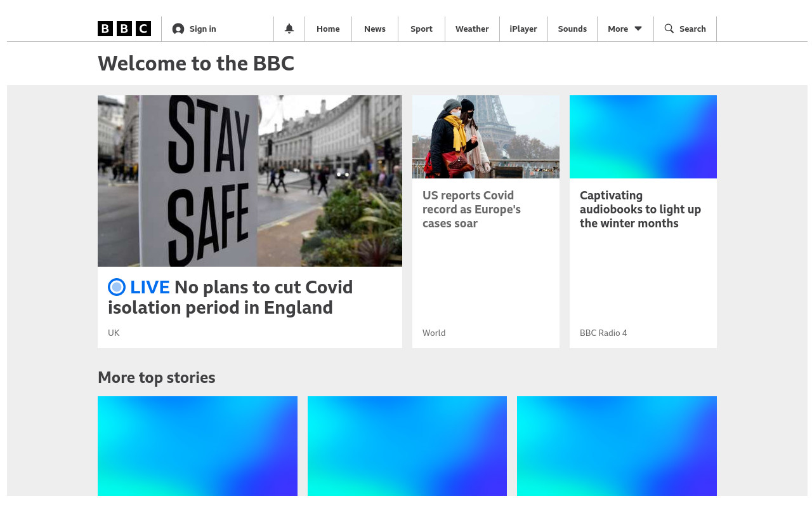
Task: Click the Eiffel Tower masked couple photo
Action: [486, 137]
